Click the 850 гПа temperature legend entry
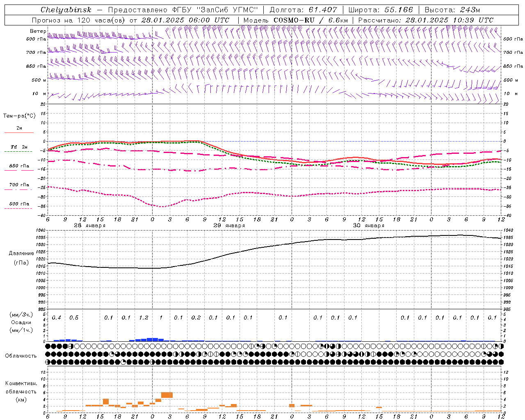Viewport: 525px width, 420px height. (19, 166)
